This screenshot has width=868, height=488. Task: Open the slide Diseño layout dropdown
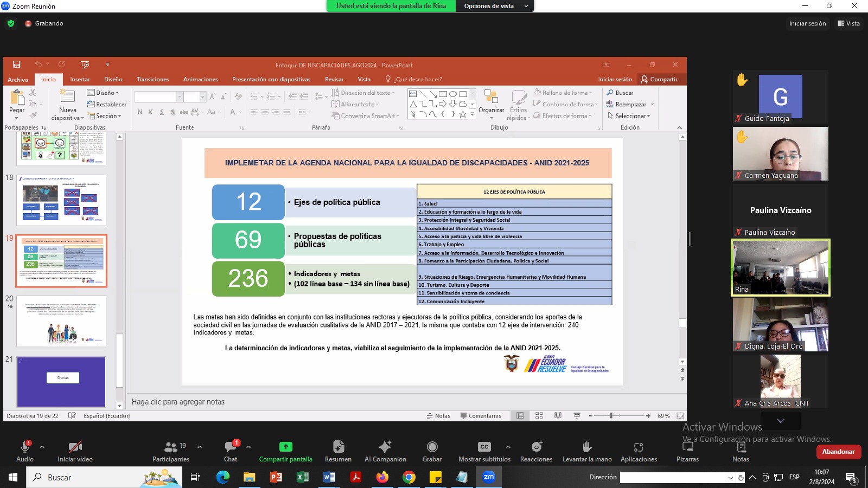103,93
